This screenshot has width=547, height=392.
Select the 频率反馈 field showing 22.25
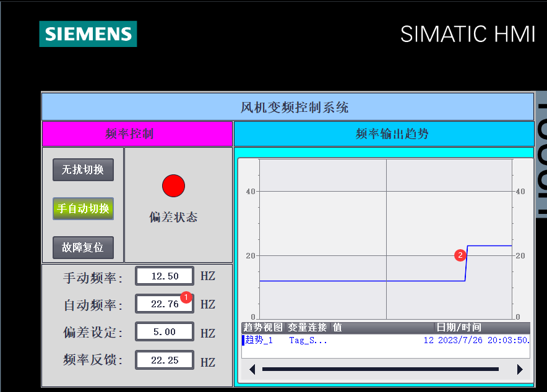click(165, 360)
